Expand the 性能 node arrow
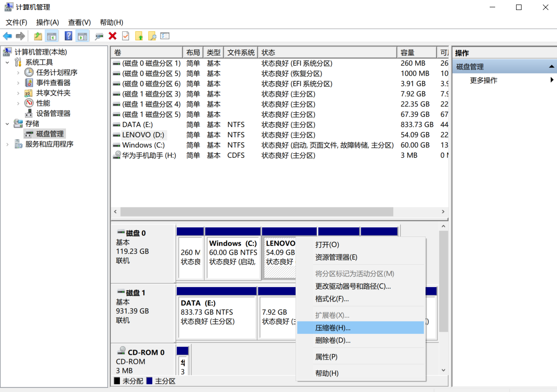 point(18,103)
